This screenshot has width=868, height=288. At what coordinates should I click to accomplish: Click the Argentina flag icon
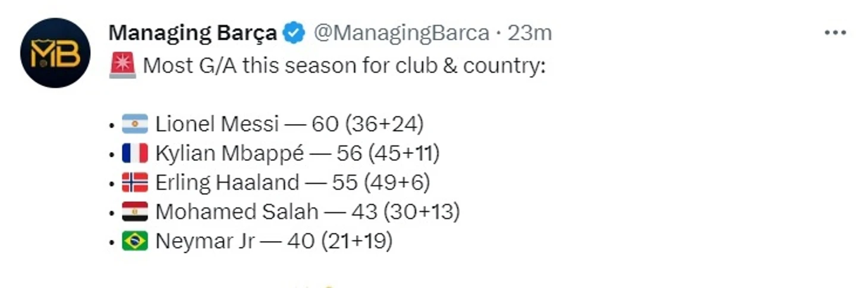(x=135, y=124)
